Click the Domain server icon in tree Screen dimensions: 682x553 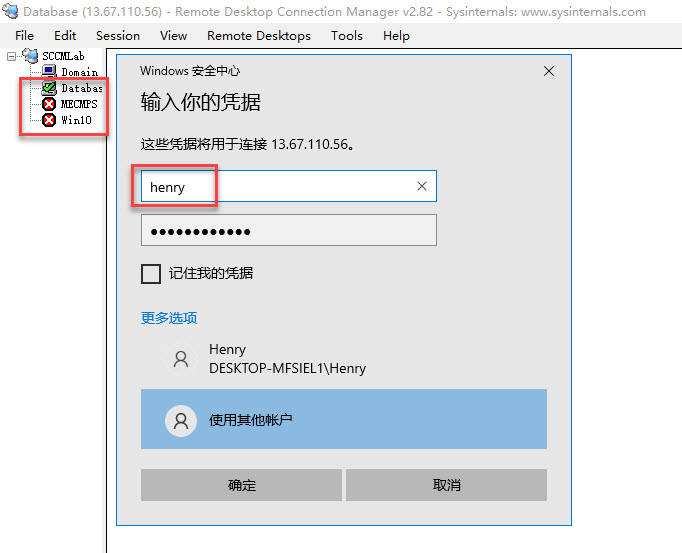click(x=49, y=72)
